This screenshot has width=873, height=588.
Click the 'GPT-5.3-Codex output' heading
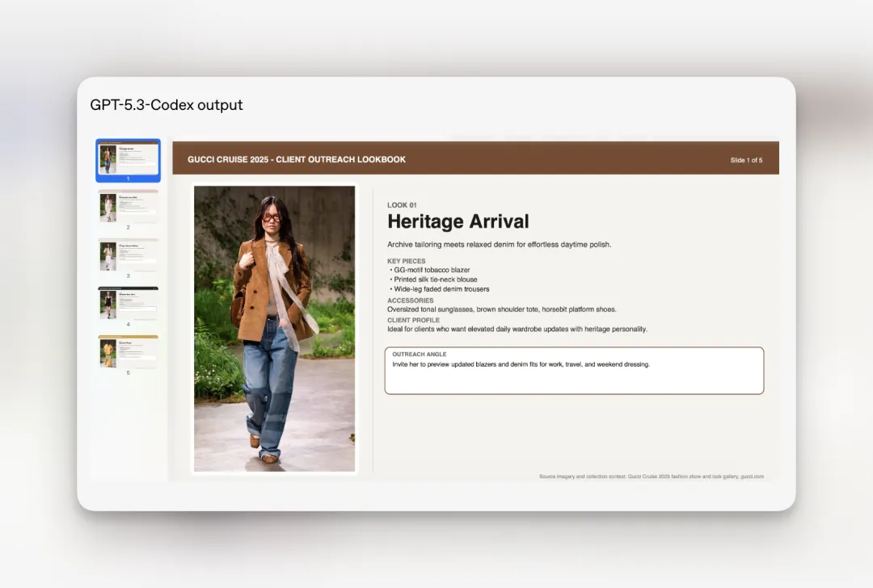(x=167, y=105)
